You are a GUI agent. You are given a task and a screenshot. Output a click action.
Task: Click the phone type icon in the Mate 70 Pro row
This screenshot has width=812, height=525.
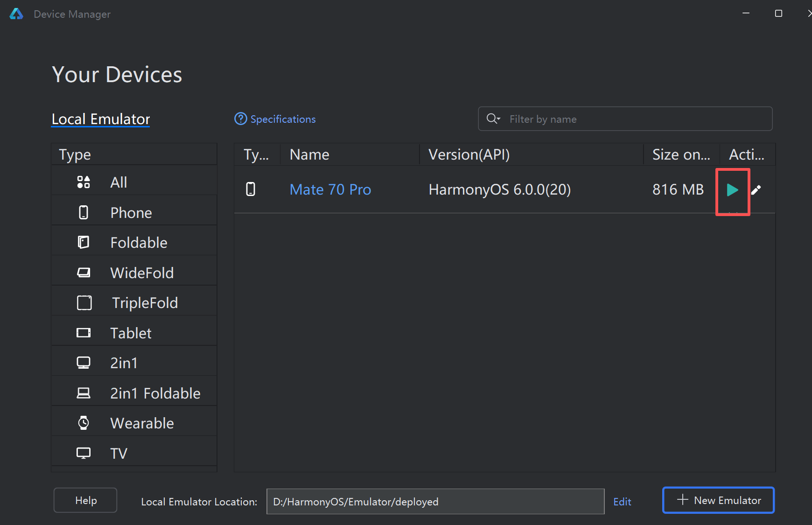(x=251, y=189)
